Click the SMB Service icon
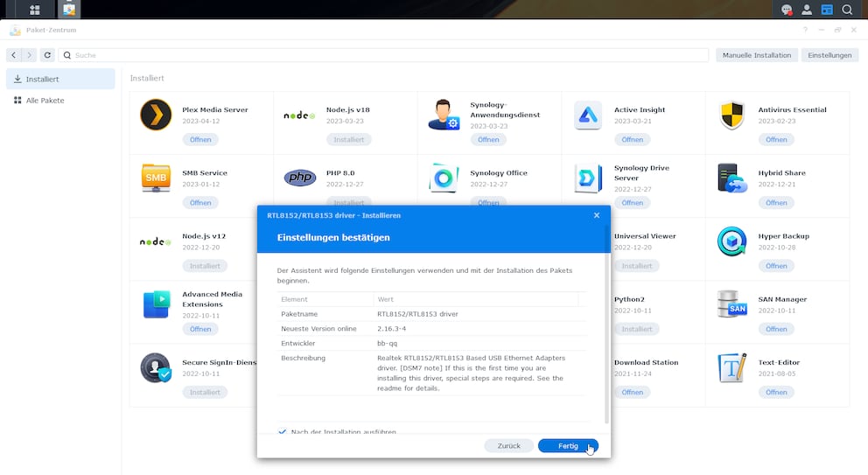Viewport: 868px width, 475px height. (x=156, y=178)
